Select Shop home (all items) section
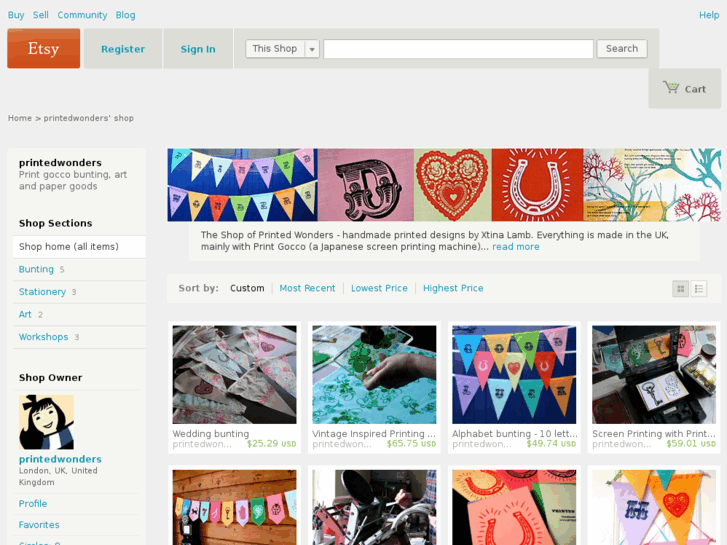 tap(79, 247)
